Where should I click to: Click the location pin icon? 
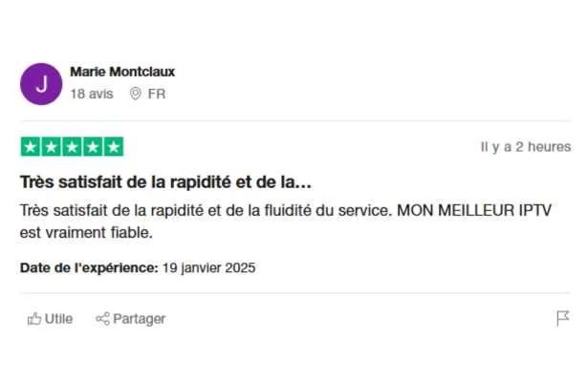tap(135, 94)
